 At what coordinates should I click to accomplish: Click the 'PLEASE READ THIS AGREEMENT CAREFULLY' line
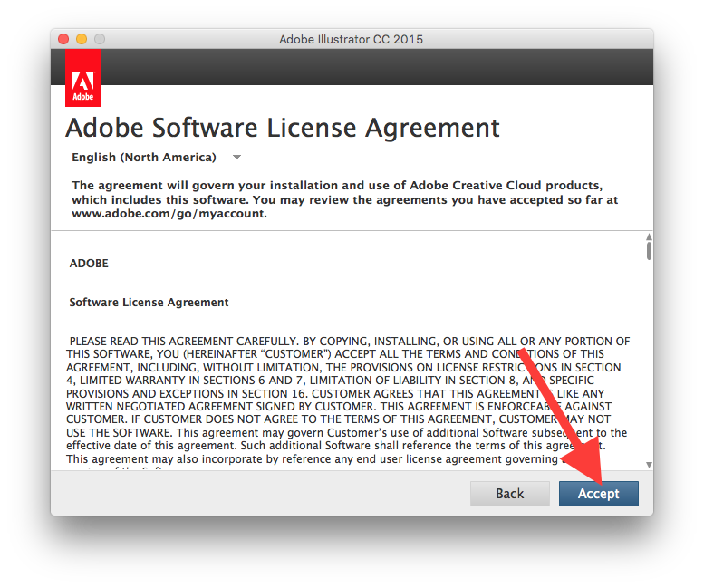click(x=350, y=342)
